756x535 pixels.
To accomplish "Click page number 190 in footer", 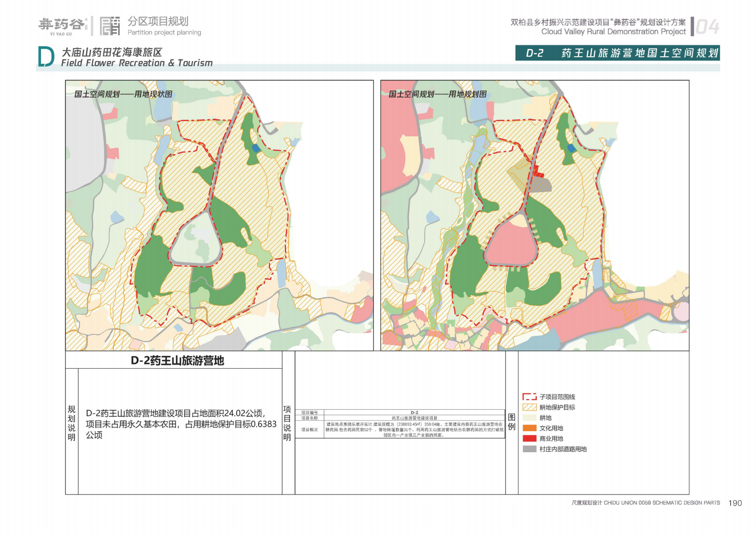I will (x=735, y=503).
